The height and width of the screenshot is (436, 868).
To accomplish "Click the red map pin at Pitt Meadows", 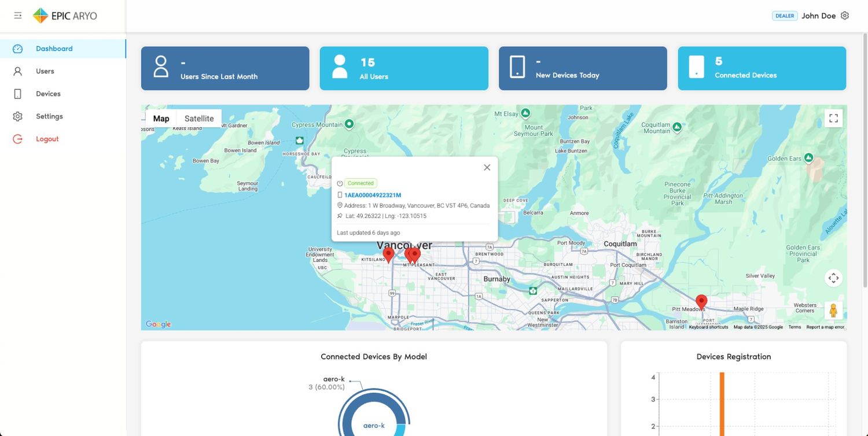I will point(701,301).
